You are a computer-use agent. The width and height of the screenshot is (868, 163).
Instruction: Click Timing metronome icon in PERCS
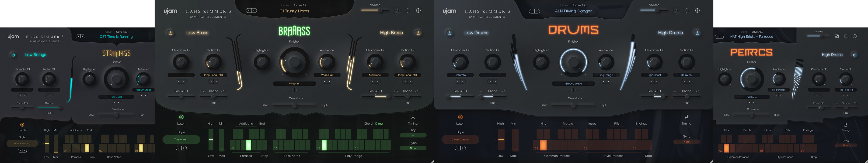coord(846,125)
